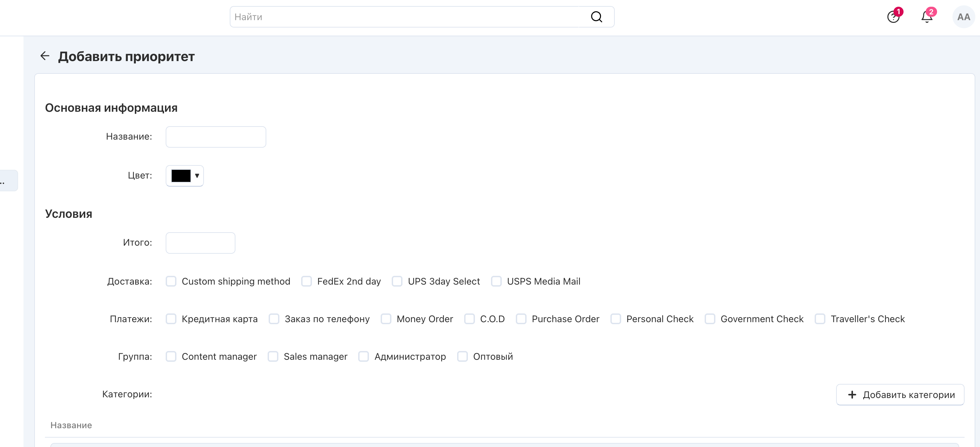Image resolution: width=980 pixels, height=447 pixels.
Task: Check Content manager group
Action: (x=171, y=356)
